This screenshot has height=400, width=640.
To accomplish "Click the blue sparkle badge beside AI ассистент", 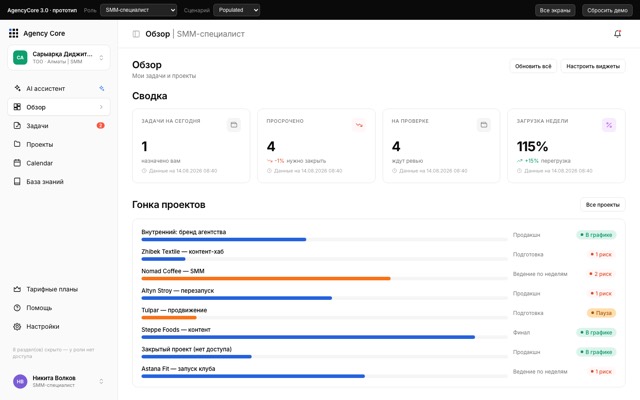I will [x=102, y=88].
